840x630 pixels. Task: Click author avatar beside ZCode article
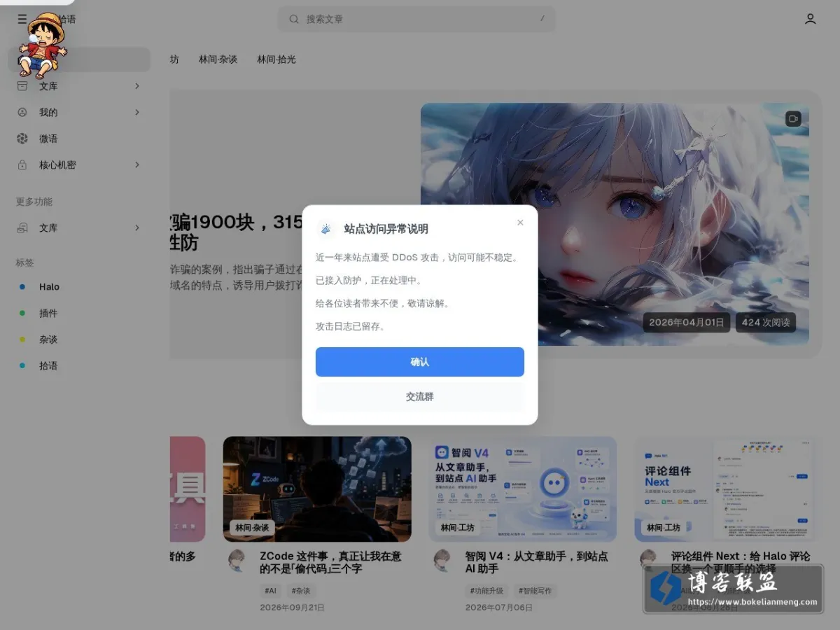(x=237, y=560)
